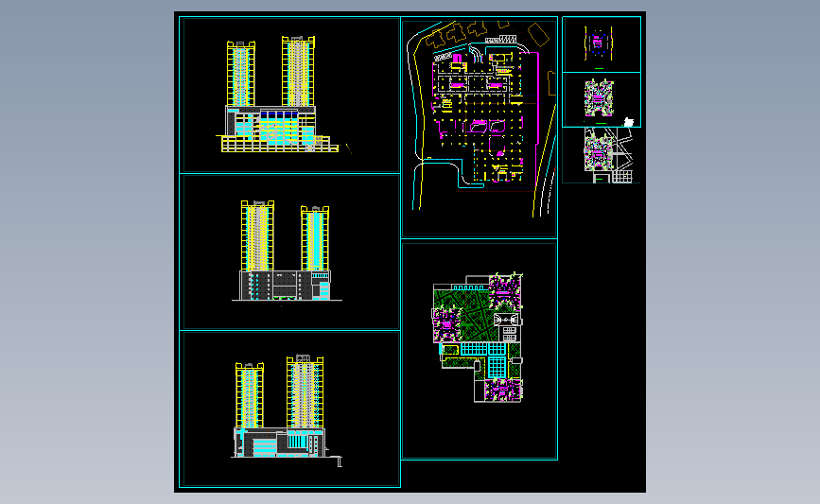Select the middle elevation drawing with dark podium
Viewport: 820px width, 504px height.
tap(287, 251)
